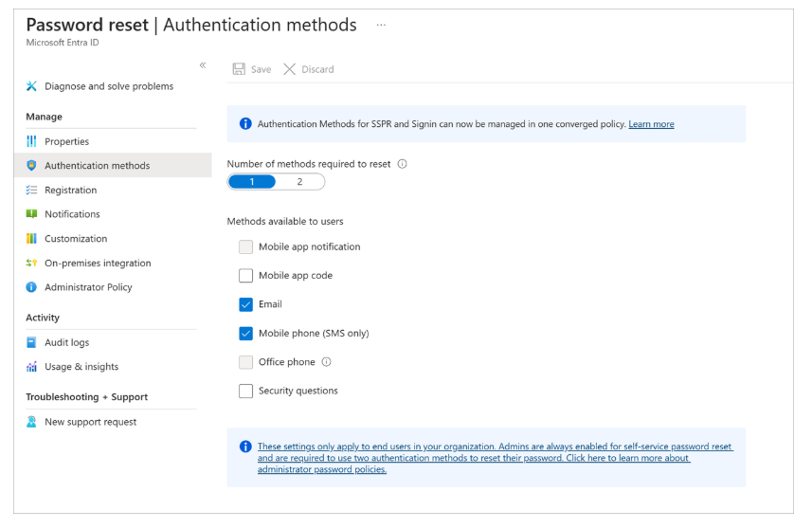Screen dimensions: 812x529
Task: Collapse the left navigation sidebar
Action: (202, 64)
